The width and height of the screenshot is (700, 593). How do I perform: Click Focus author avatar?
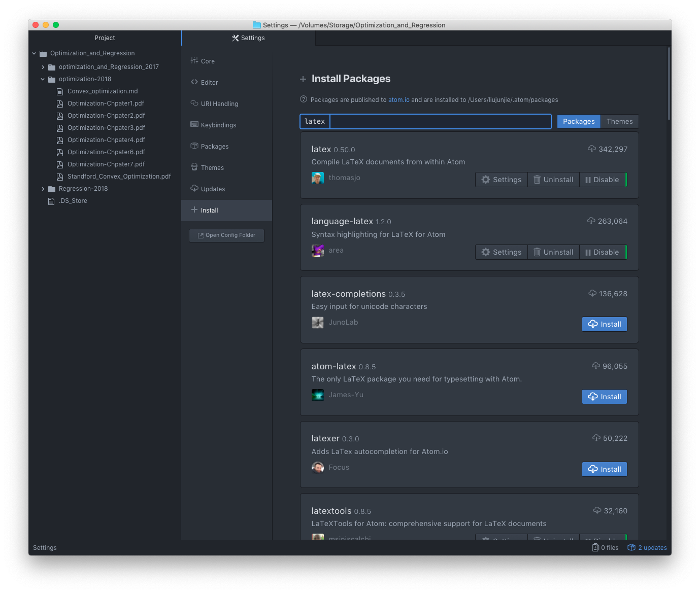318,468
